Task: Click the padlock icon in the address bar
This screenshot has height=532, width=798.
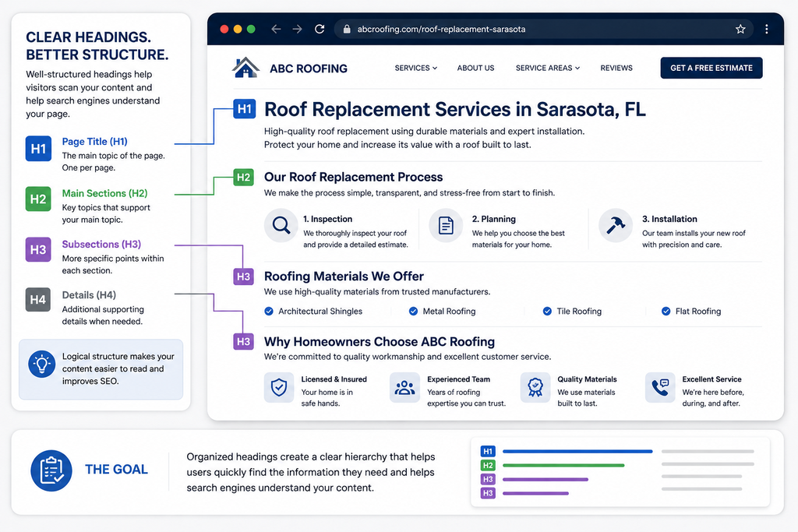Action: (347, 29)
